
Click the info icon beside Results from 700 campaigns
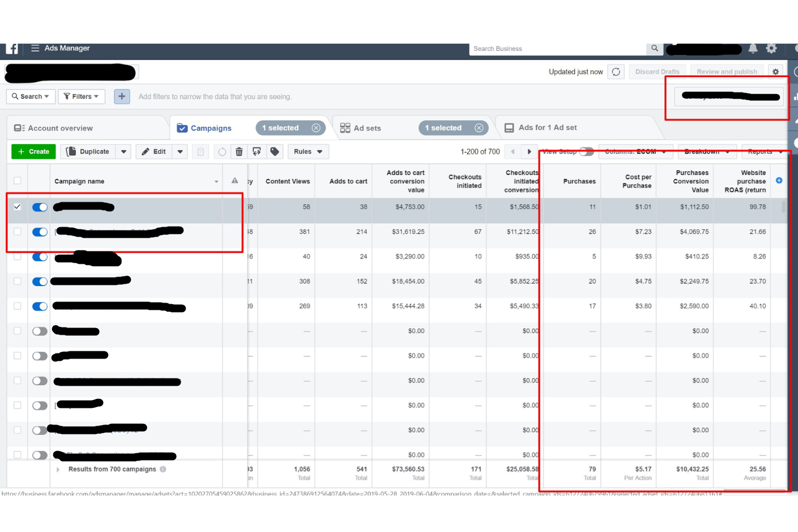coord(163,469)
